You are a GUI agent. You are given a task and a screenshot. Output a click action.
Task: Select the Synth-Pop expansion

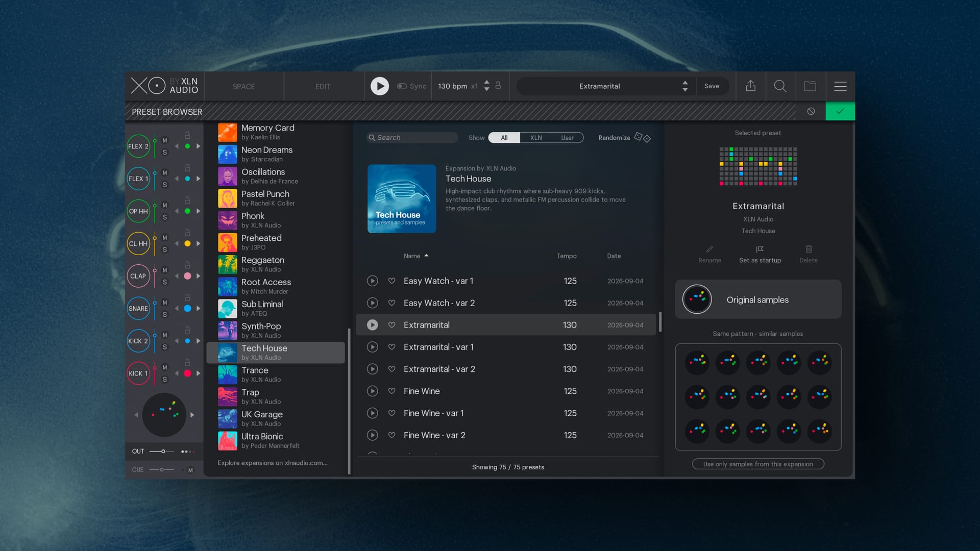pos(276,331)
